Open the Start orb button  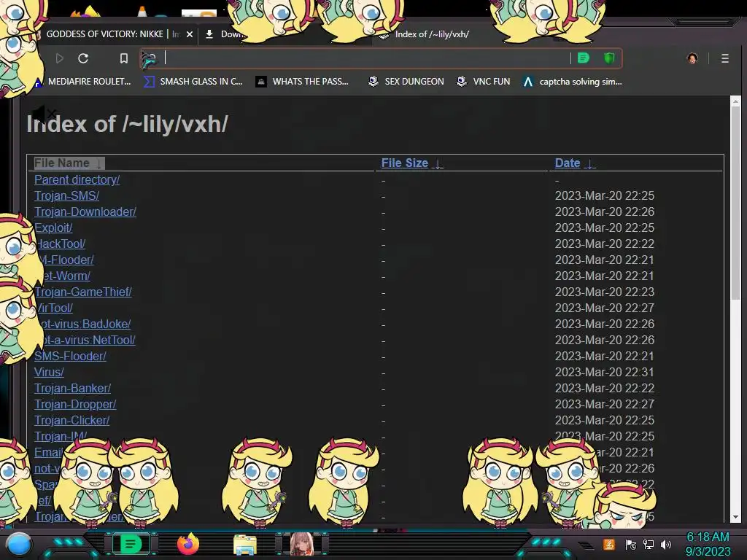pos(20,544)
